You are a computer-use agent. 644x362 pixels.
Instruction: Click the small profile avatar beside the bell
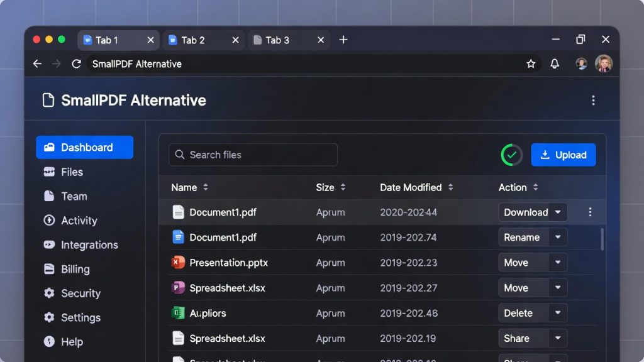point(581,63)
